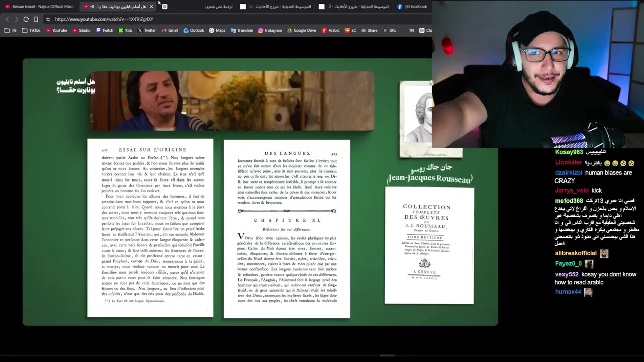Open Google Drive bookmark

click(302, 30)
